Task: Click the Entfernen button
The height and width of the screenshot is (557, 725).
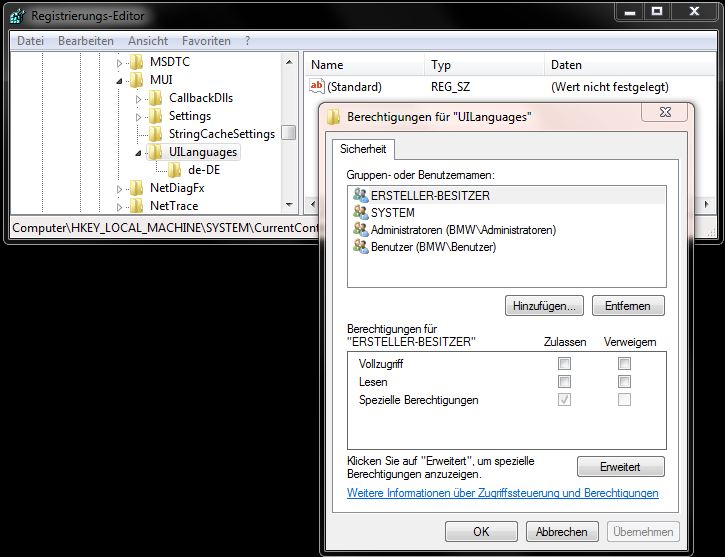Action: pyautogui.click(x=628, y=306)
